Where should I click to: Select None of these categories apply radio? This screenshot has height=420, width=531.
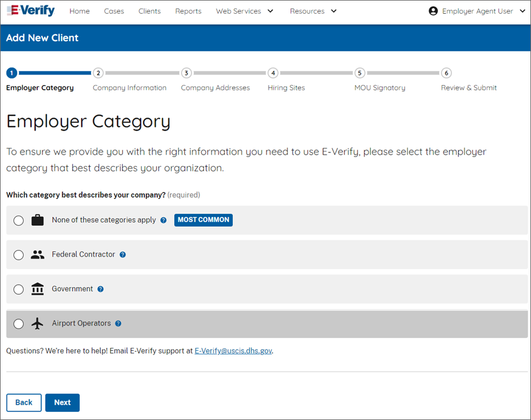(x=19, y=220)
